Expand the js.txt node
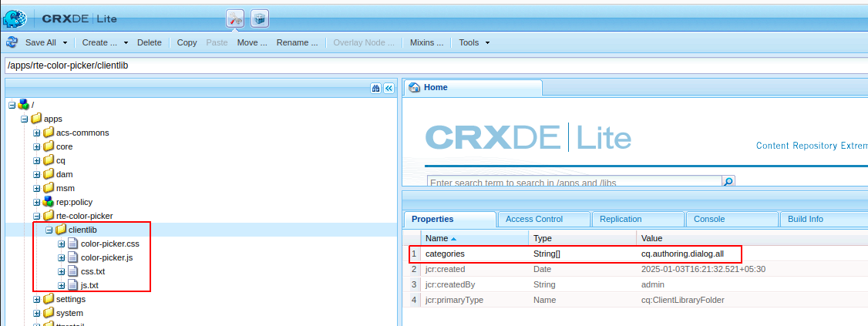This screenshot has width=868, height=326. point(61,285)
